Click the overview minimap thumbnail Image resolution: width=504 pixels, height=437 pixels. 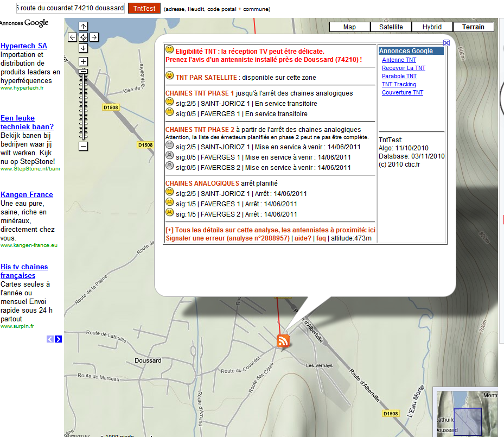coord(467,413)
